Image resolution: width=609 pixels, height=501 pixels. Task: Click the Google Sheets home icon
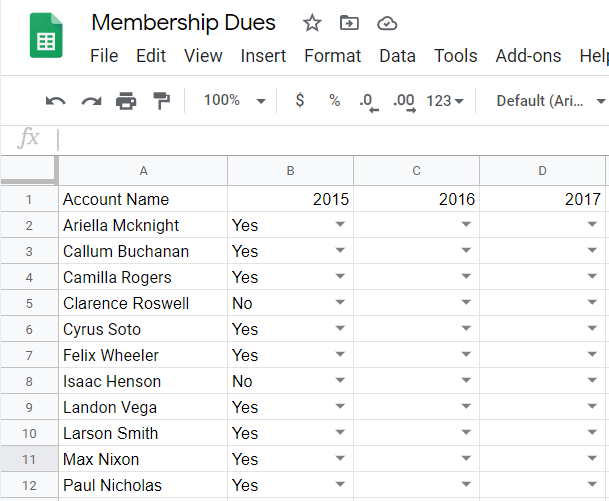click(x=46, y=37)
